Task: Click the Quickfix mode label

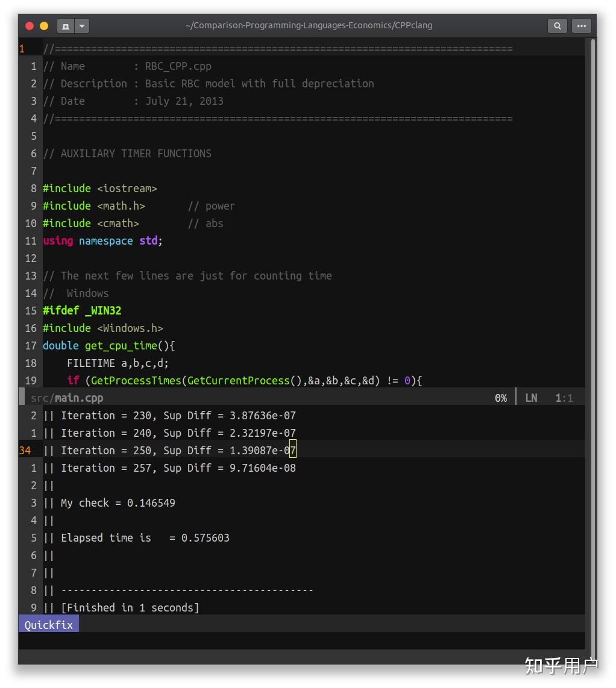Action: pyautogui.click(x=48, y=625)
